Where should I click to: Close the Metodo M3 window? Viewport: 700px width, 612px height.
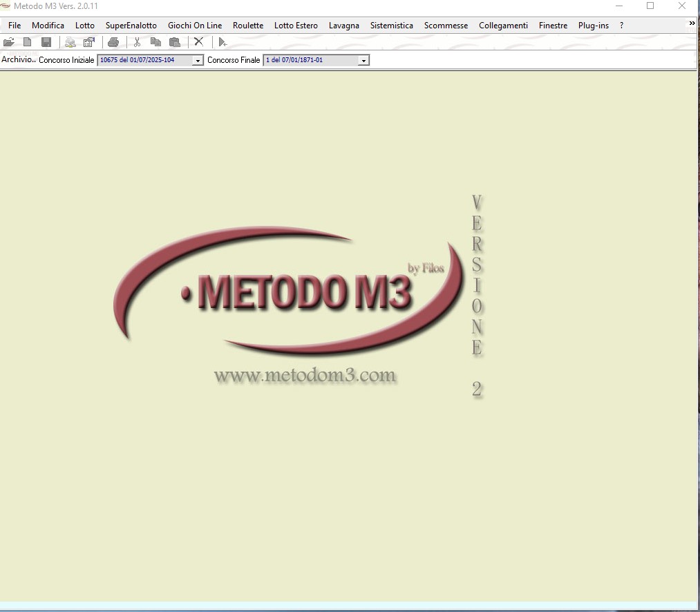tap(682, 6)
